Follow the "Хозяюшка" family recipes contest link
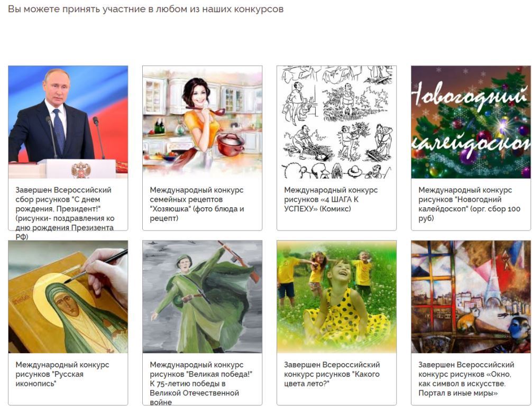The image size is (532, 406). pos(197,204)
